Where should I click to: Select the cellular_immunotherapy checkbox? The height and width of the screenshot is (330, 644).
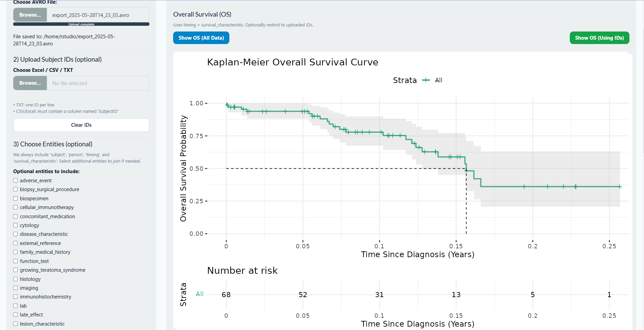16,207
